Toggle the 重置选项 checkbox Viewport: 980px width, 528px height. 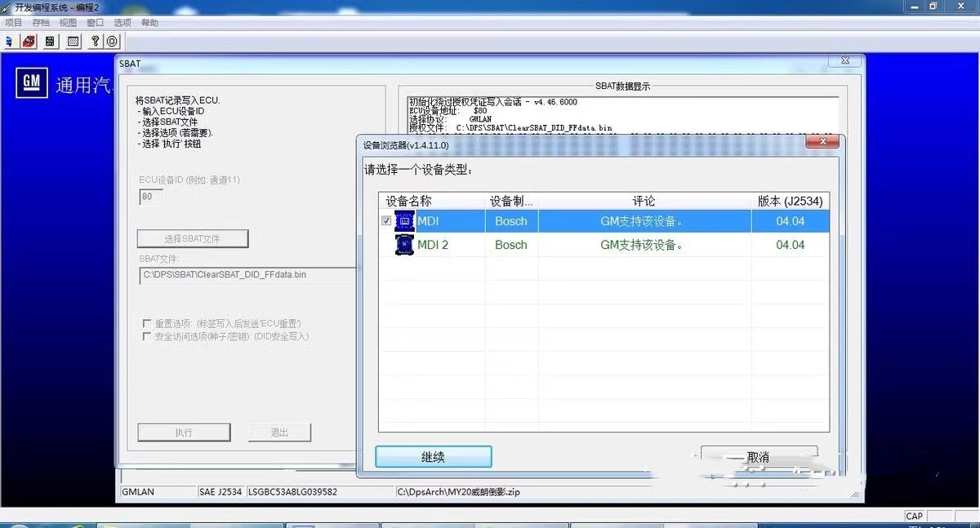click(147, 323)
